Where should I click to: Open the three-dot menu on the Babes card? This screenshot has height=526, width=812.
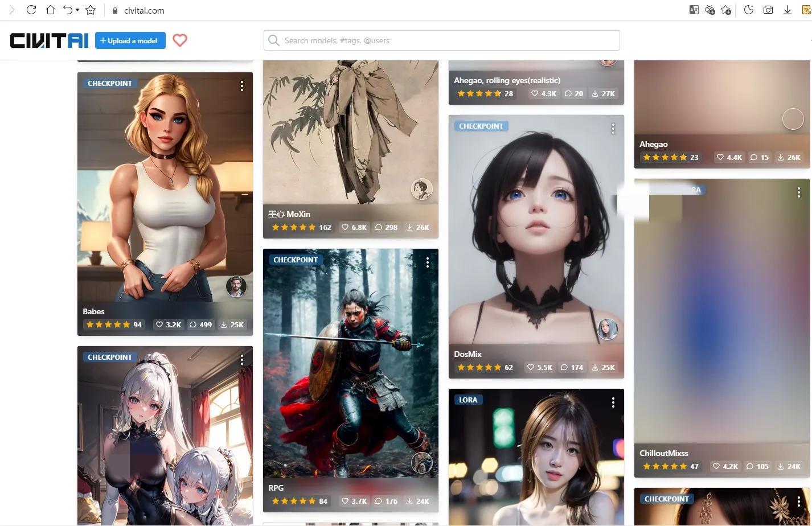242,85
